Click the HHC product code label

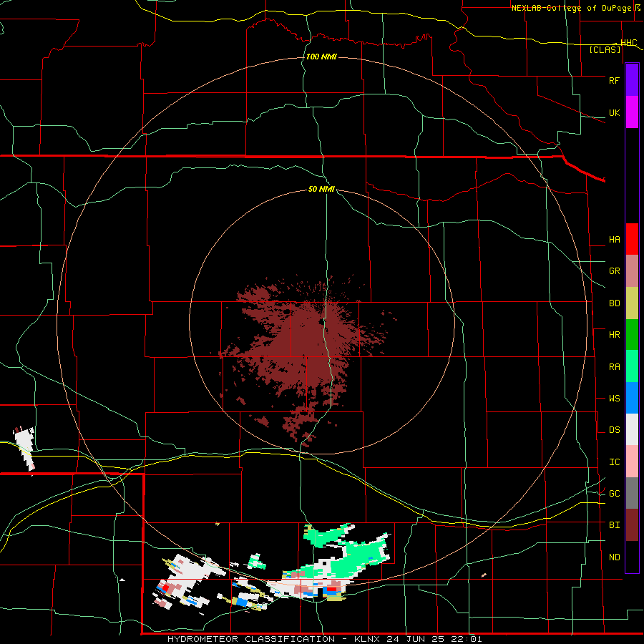click(628, 42)
